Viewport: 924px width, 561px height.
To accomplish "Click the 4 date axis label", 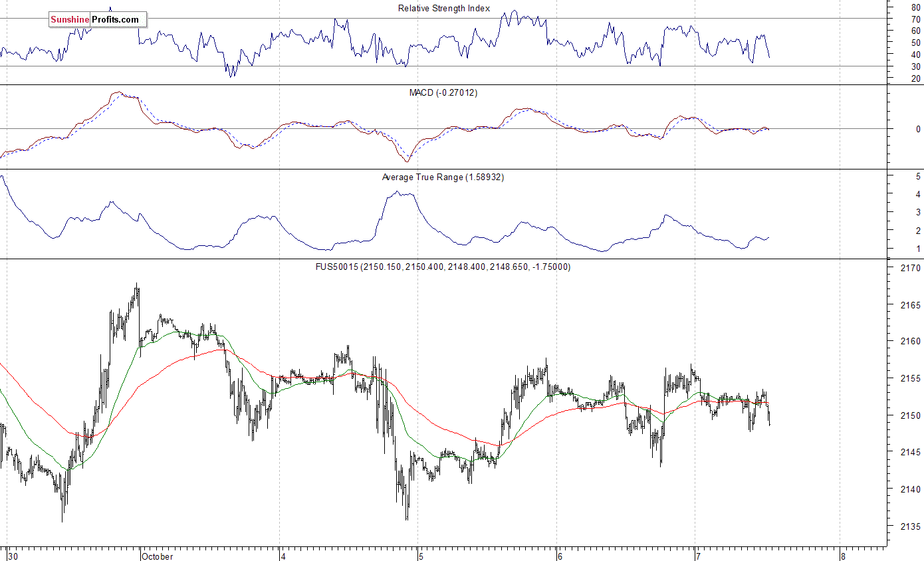I will click(285, 556).
